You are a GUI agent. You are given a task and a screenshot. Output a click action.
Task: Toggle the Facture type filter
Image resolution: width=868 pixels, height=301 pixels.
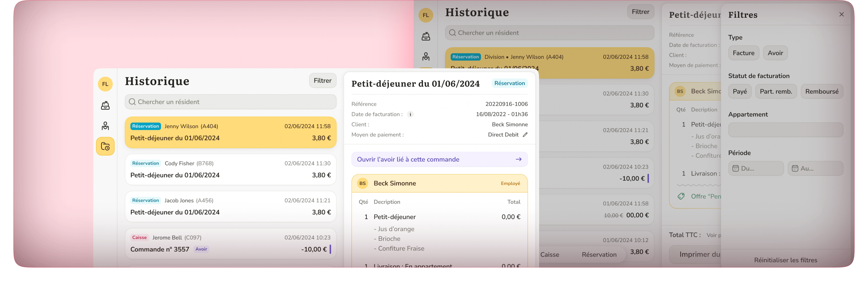pyautogui.click(x=743, y=53)
